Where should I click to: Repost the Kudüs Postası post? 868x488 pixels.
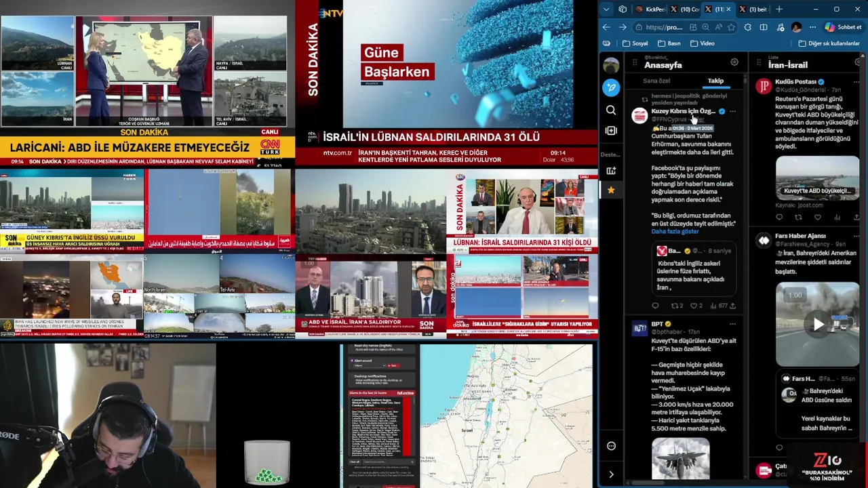click(798, 217)
